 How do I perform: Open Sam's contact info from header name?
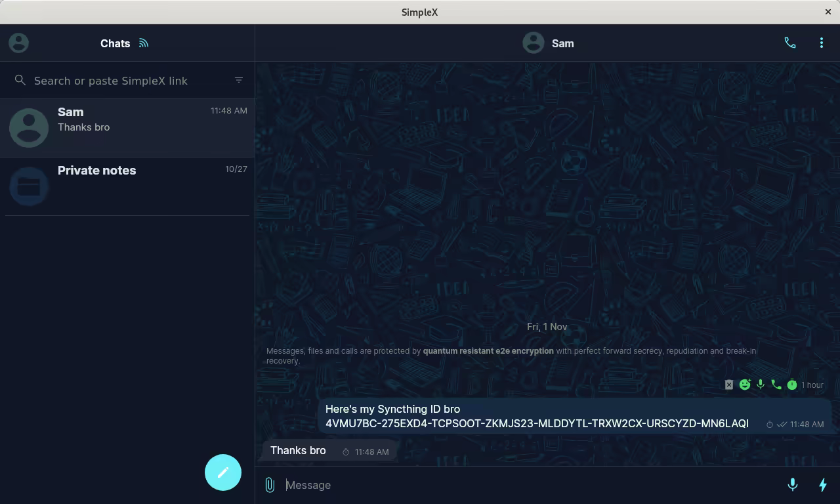click(x=562, y=43)
